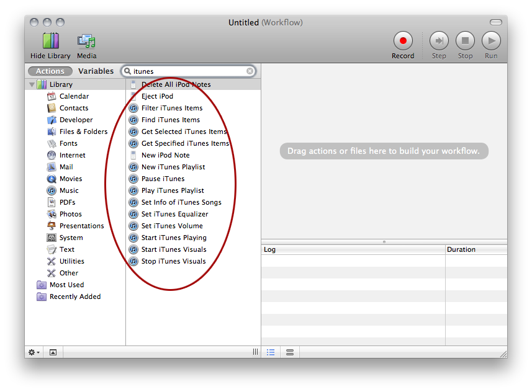Open the gear action menu

pyautogui.click(x=34, y=352)
